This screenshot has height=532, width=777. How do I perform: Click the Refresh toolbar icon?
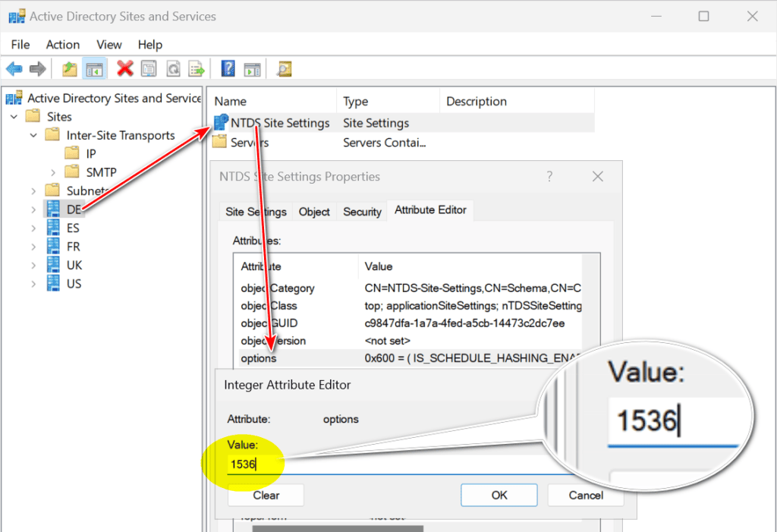(x=173, y=69)
